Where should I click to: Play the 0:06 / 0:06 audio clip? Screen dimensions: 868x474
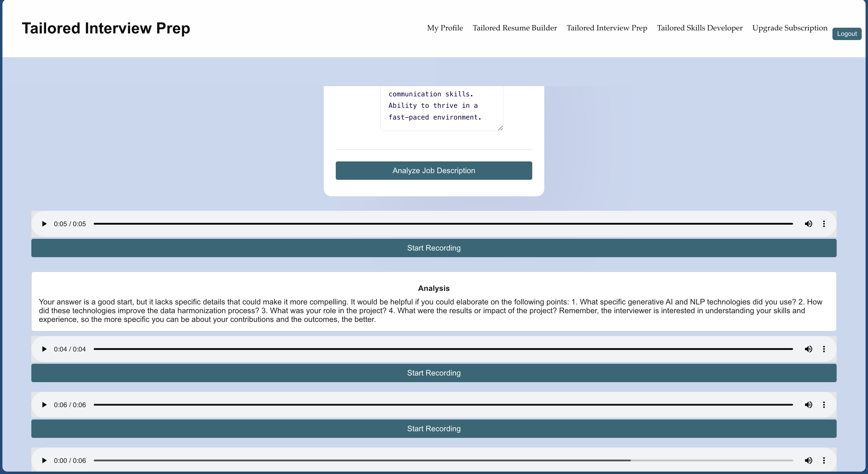coord(44,405)
